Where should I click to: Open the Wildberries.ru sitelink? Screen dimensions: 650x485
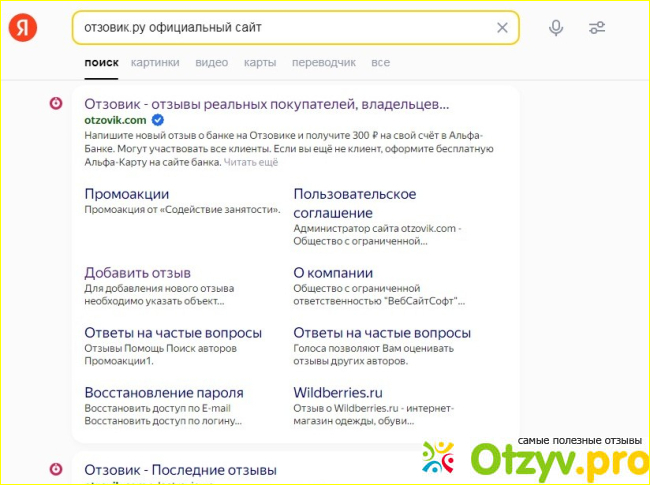point(337,392)
